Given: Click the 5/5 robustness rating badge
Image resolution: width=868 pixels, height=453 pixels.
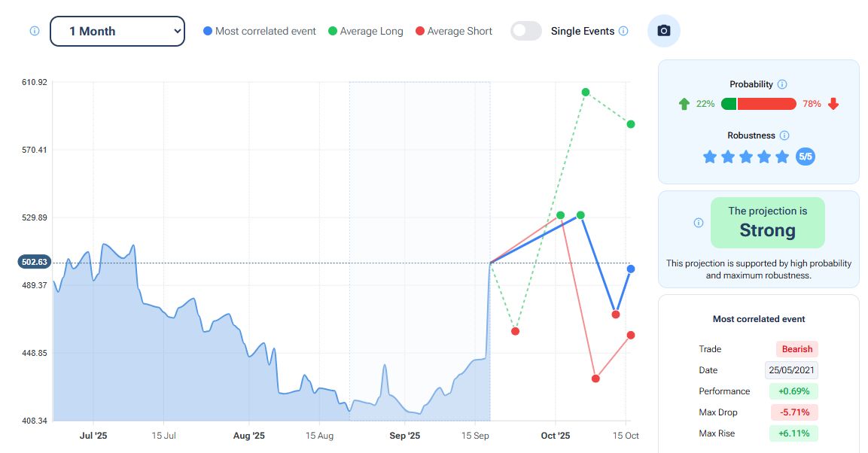Looking at the screenshot, I should point(806,157).
